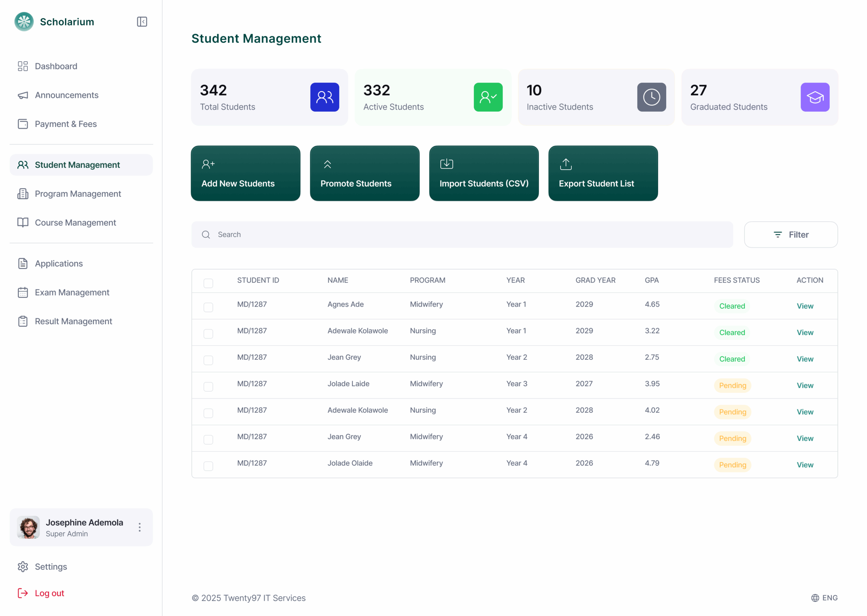Toggle the select-all checkbox in table header

(x=208, y=283)
